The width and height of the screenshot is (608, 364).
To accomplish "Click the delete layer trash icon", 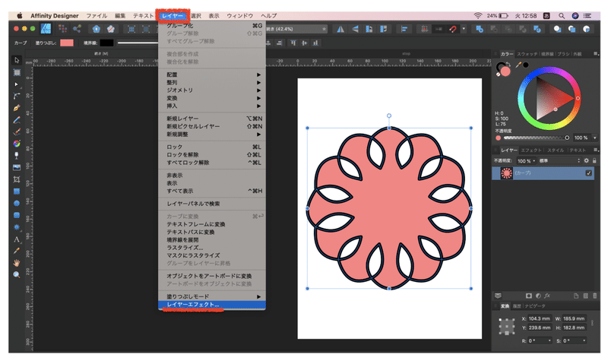I will click(595, 296).
